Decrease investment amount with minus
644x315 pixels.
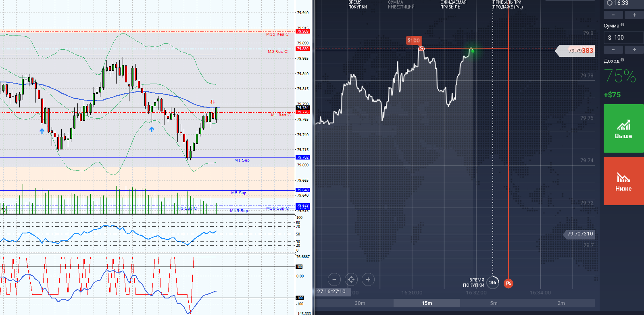[x=613, y=50]
